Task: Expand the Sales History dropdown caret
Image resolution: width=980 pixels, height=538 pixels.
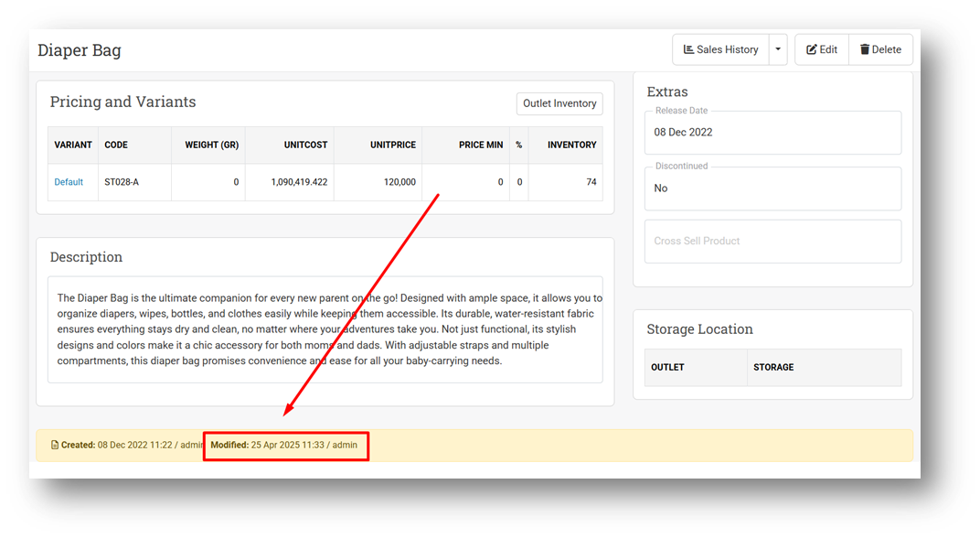Action: [x=778, y=49]
